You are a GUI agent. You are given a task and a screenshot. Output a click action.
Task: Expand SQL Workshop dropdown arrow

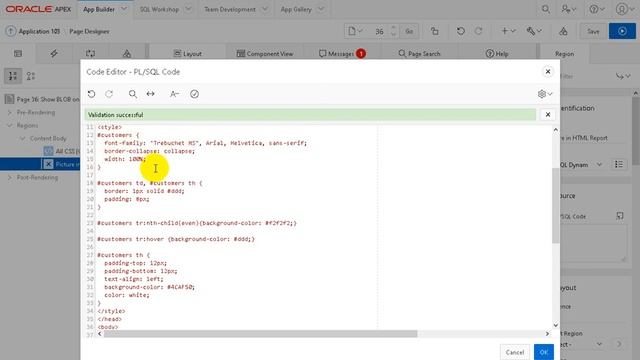coord(188,9)
